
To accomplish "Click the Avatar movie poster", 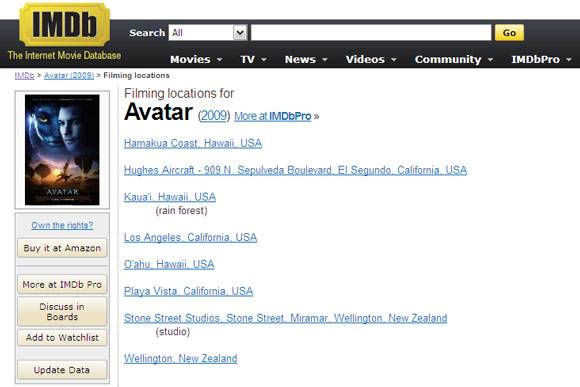I will pyautogui.click(x=62, y=150).
